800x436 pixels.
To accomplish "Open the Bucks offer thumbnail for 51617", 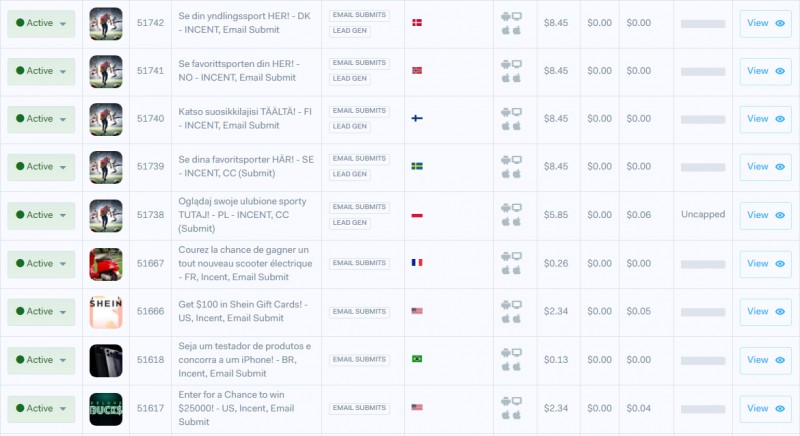I will (x=106, y=408).
